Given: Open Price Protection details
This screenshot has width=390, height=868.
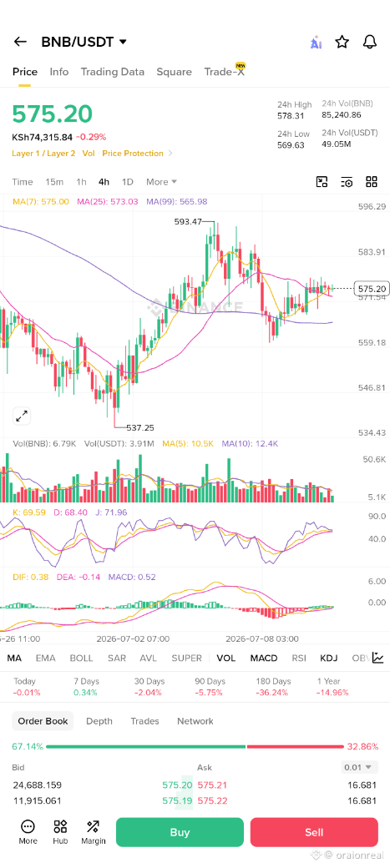Looking at the screenshot, I should [x=133, y=154].
